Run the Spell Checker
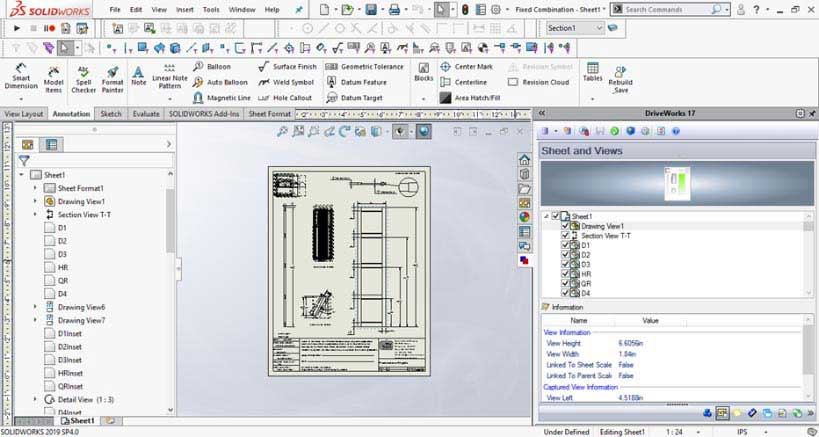Image resolution: width=819 pixels, height=437 pixels. click(84, 78)
